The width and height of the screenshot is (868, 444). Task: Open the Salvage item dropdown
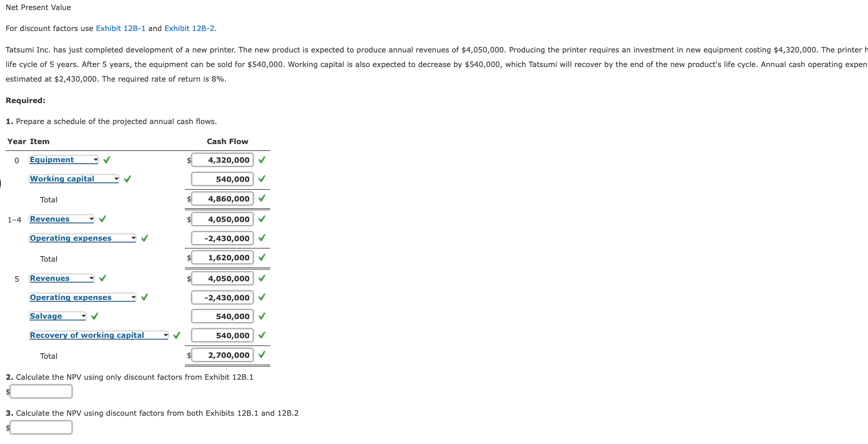click(58, 316)
